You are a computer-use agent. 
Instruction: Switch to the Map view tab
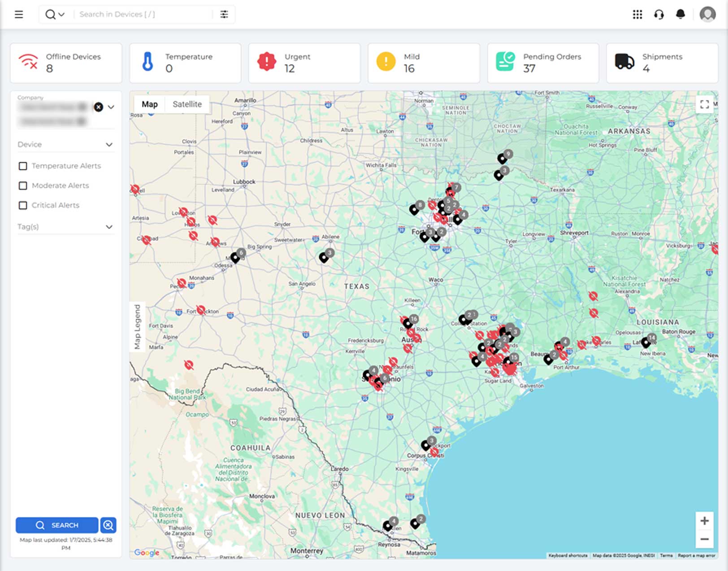150,104
